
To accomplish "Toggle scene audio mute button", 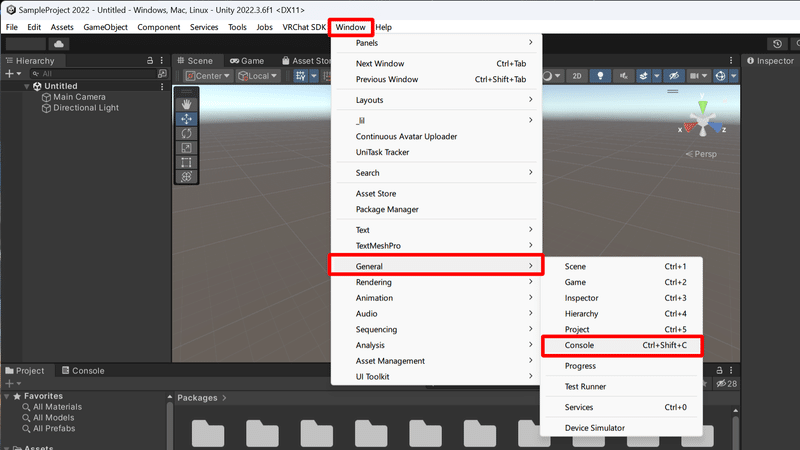I will [623, 76].
